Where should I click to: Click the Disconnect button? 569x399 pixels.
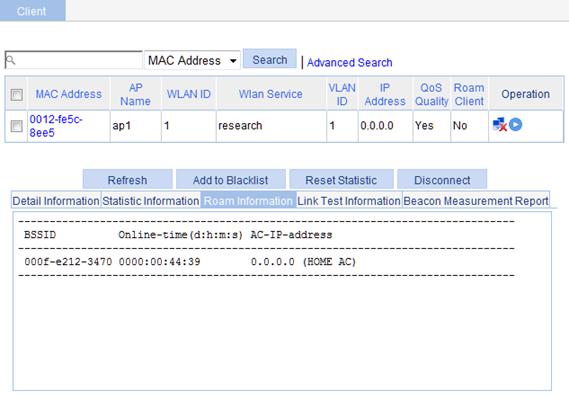tap(442, 180)
